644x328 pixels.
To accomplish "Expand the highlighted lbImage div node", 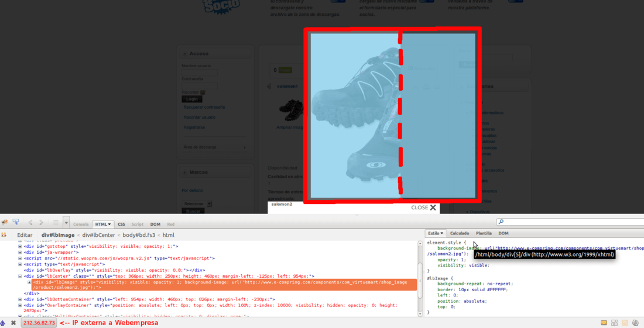I will tap(29, 282).
